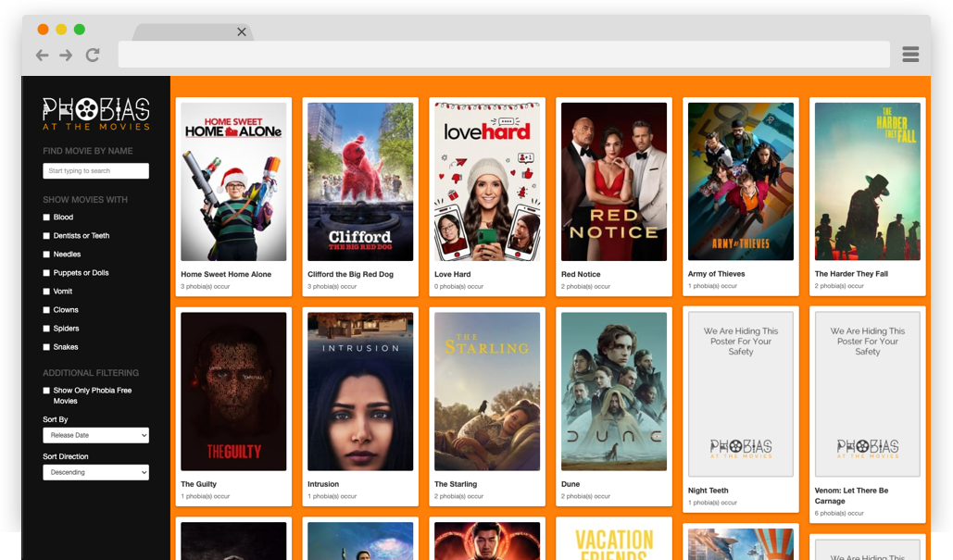The width and height of the screenshot is (953, 560).
Task: Select the 'Red Notice' title link
Action: [581, 275]
